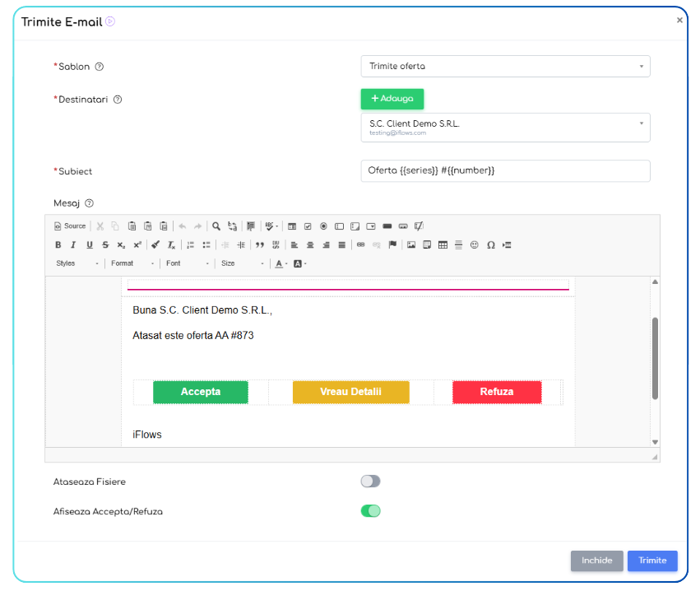Click the Subiect input field
Viewport: 700px width, 591px height.
tap(505, 170)
